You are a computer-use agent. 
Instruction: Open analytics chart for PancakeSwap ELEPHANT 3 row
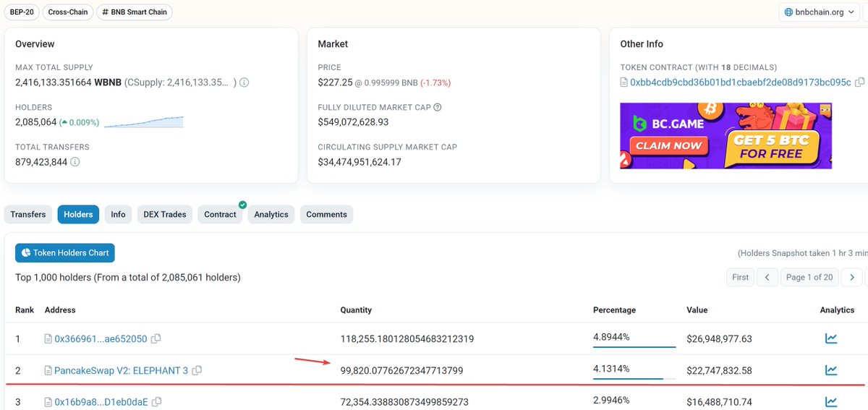831,370
